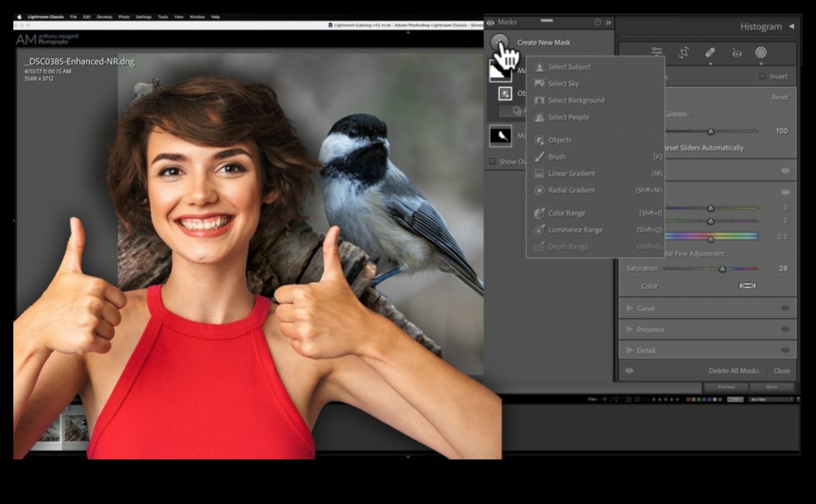Click the Masks panel help icon

(598, 21)
